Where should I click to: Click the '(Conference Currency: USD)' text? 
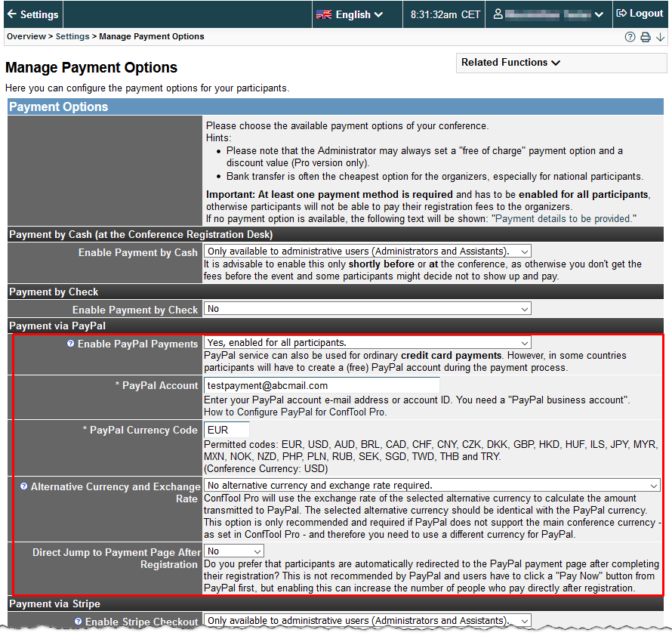266,469
